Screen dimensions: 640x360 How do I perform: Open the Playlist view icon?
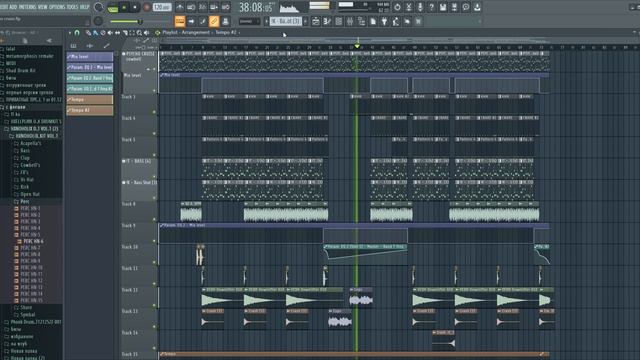click(316, 21)
